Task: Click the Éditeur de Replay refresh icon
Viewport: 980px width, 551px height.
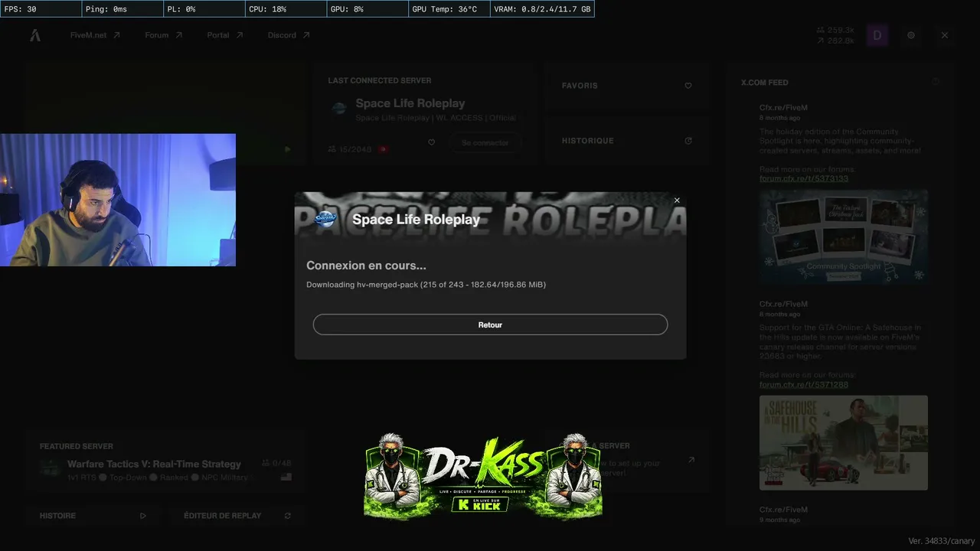Action: pos(288,516)
